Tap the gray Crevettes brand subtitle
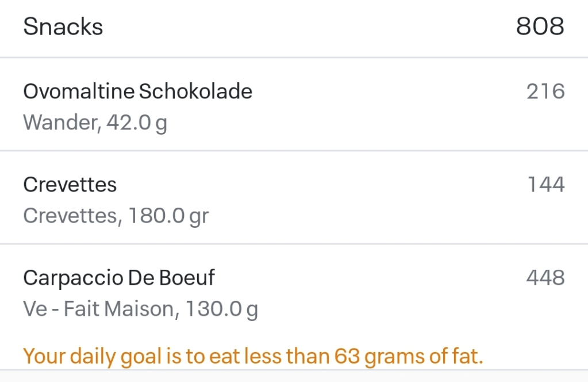The height and width of the screenshot is (382, 588). click(x=70, y=216)
